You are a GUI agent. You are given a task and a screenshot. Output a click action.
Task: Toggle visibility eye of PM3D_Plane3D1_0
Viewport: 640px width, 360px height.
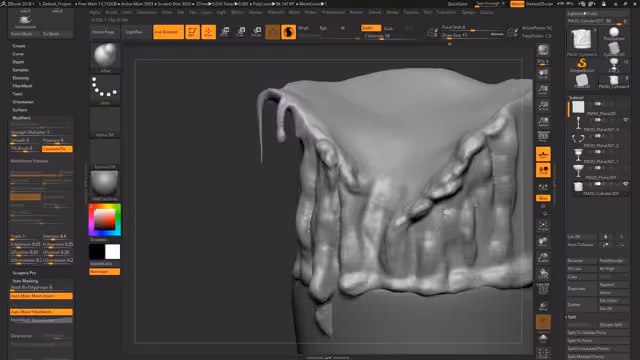coord(626,120)
